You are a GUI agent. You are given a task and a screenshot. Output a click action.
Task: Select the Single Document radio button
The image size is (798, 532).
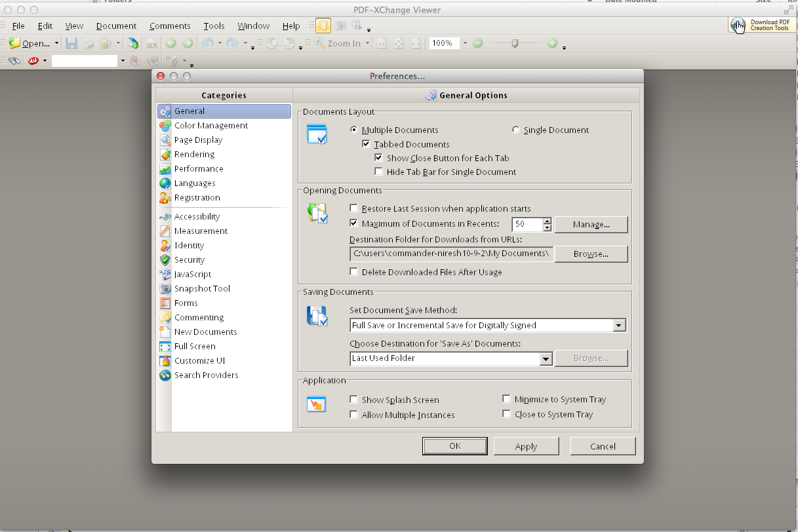pyautogui.click(x=516, y=130)
